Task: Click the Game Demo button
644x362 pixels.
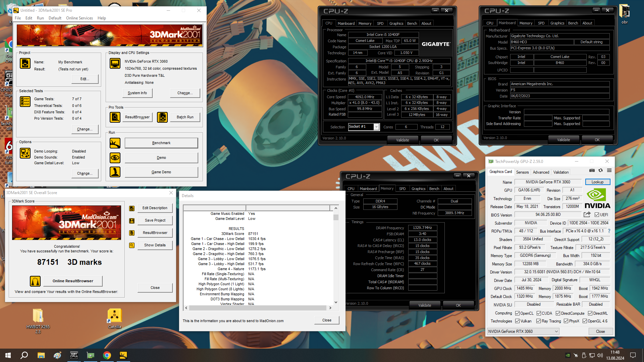Action: (x=161, y=172)
